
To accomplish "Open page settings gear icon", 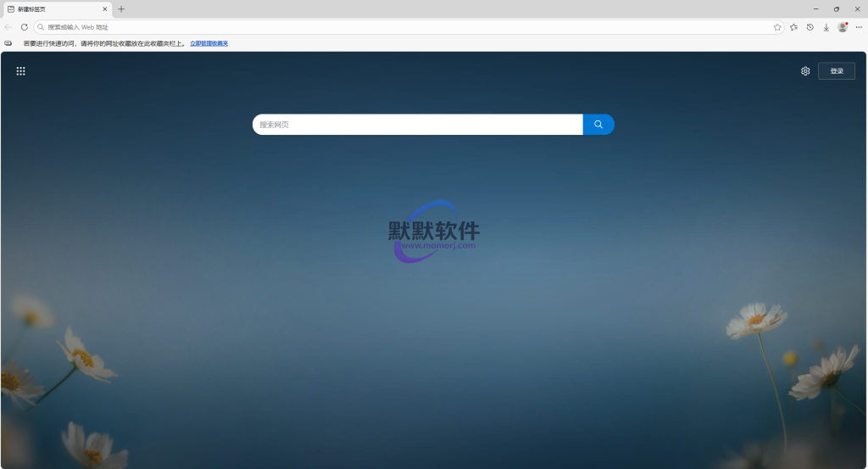I will tap(805, 71).
